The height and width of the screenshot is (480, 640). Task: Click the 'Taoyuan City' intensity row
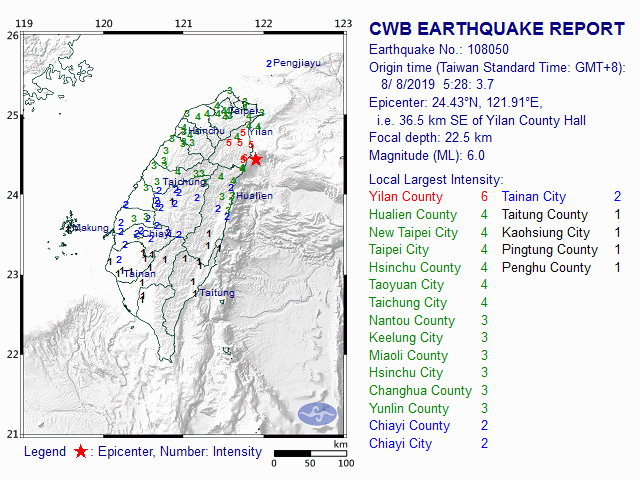coord(428,284)
